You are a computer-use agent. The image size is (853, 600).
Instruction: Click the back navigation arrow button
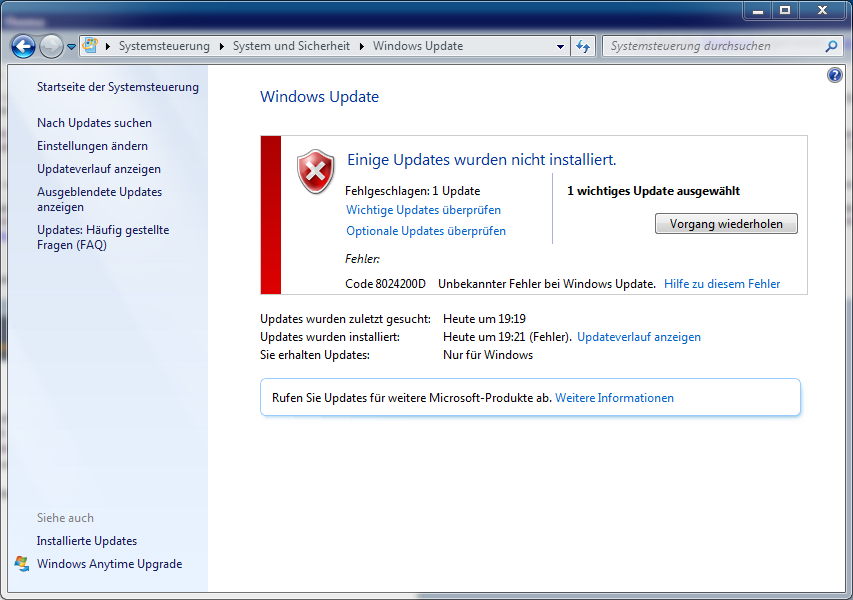click(23, 46)
